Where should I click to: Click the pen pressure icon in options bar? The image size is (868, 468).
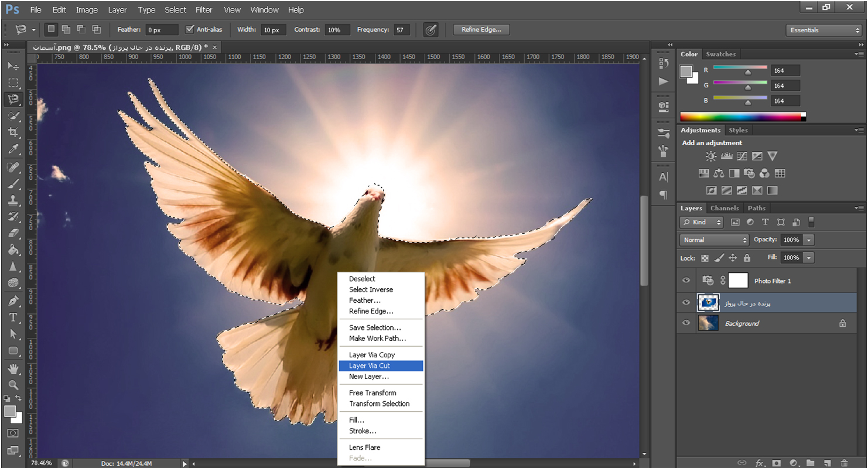coord(430,30)
